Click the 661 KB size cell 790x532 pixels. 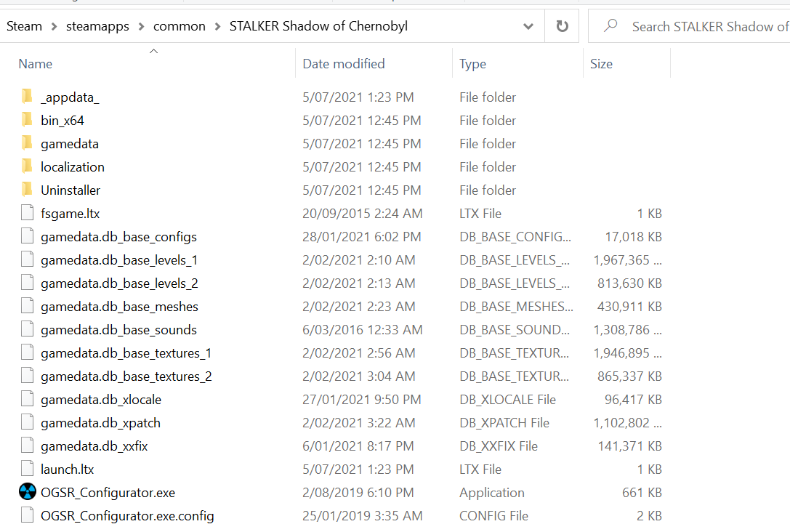click(642, 492)
